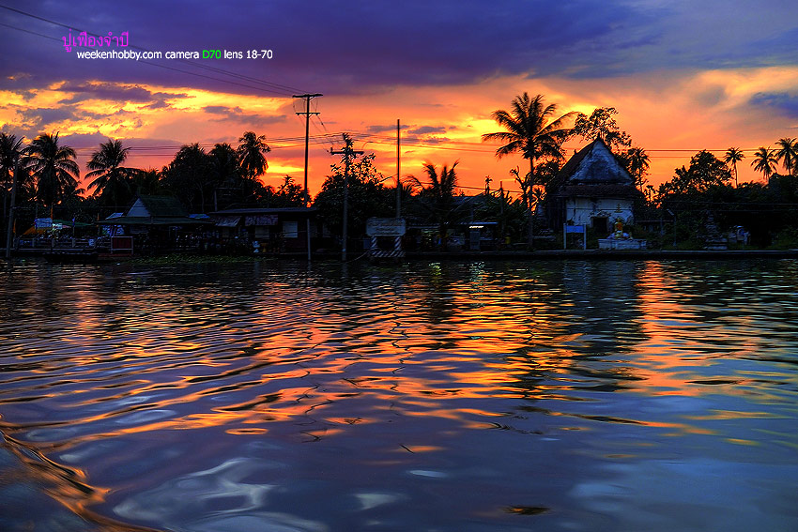Click the dark purple cloud at the top

422,33
